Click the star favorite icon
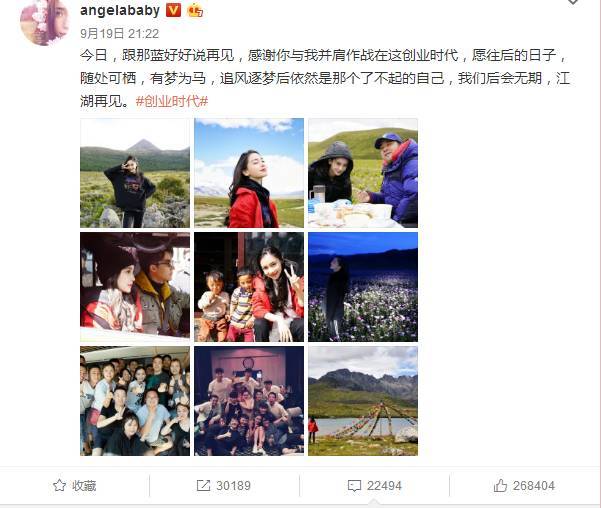 point(59,485)
